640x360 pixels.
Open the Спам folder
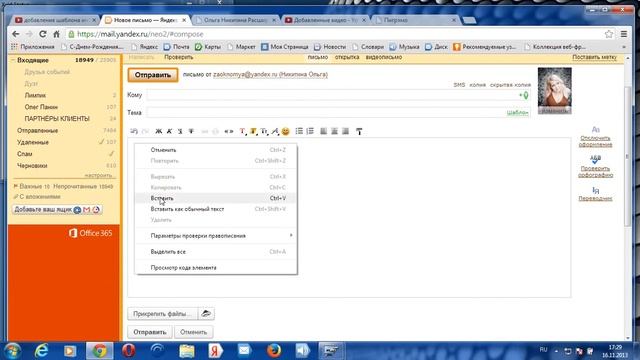pos(24,154)
